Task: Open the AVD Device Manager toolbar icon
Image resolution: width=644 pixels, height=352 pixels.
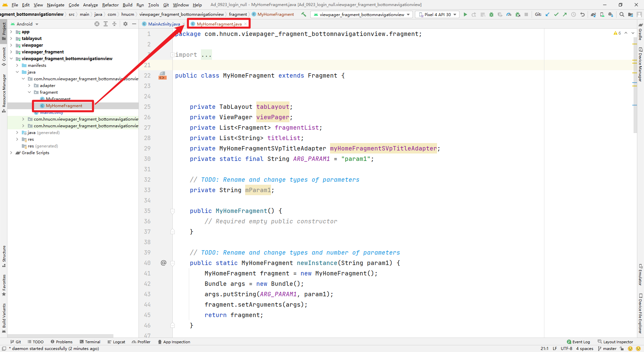Action: click(602, 14)
